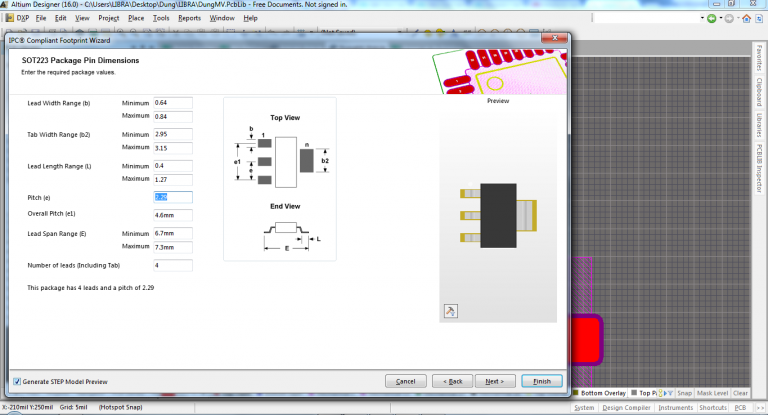The width and height of the screenshot is (768, 415).
Task: Click the Pitch (e) input field
Action: (x=172, y=198)
